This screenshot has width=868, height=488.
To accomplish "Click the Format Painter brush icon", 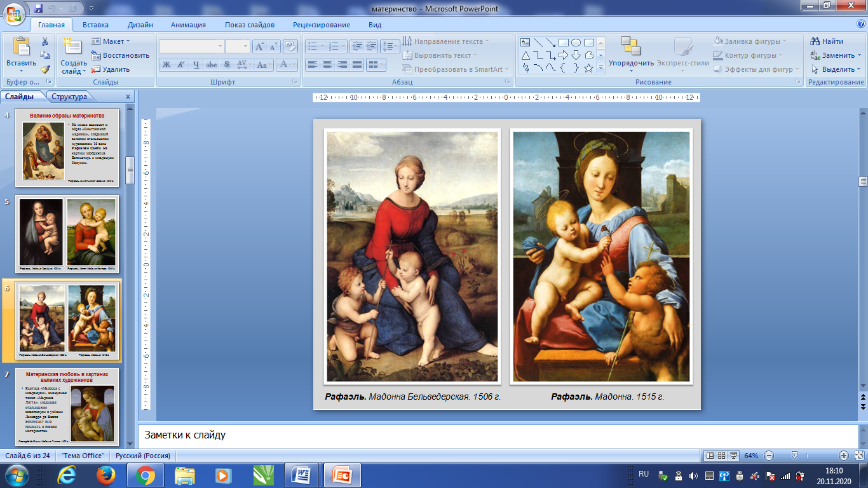I will click(45, 69).
